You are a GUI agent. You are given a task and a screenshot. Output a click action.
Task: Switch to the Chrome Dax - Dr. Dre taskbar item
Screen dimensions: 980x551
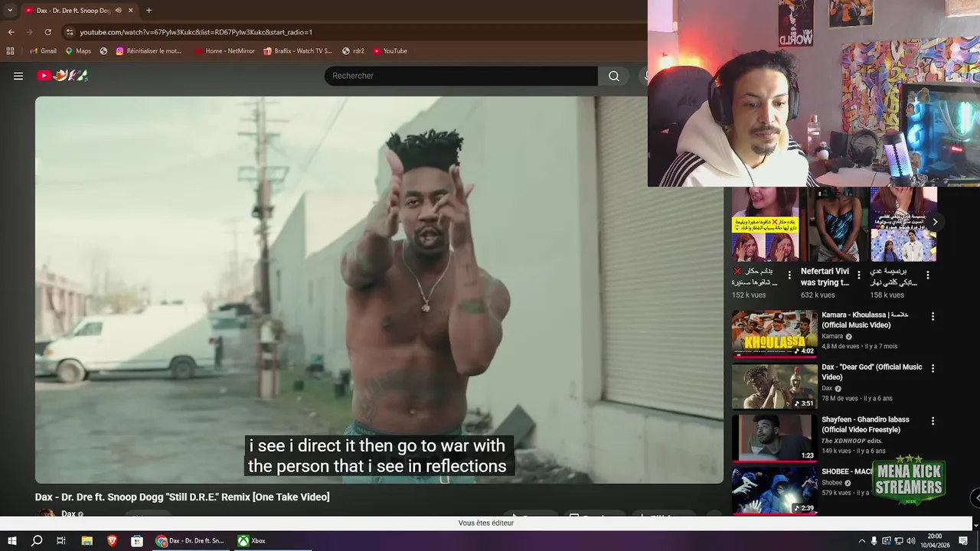191,541
